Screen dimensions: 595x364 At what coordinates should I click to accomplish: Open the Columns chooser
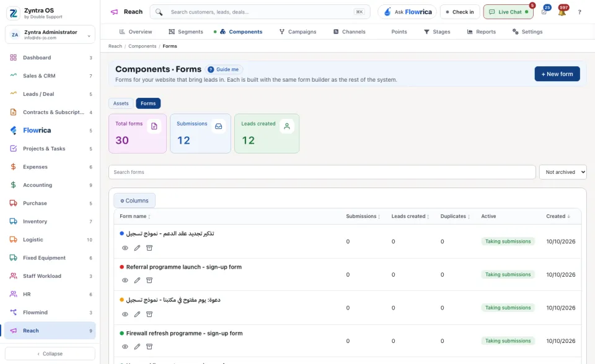click(x=134, y=201)
